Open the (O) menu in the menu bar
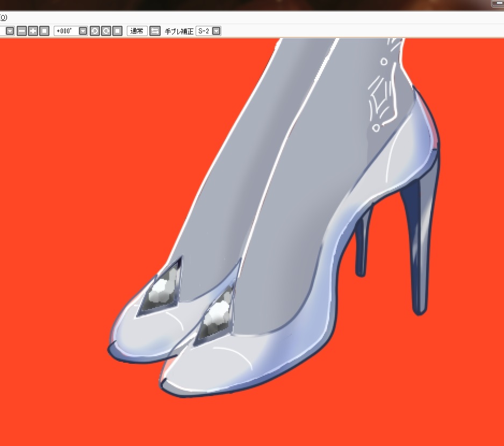Image resolution: width=504 pixels, height=446 pixels. pyautogui.click(x=3, y=18)
